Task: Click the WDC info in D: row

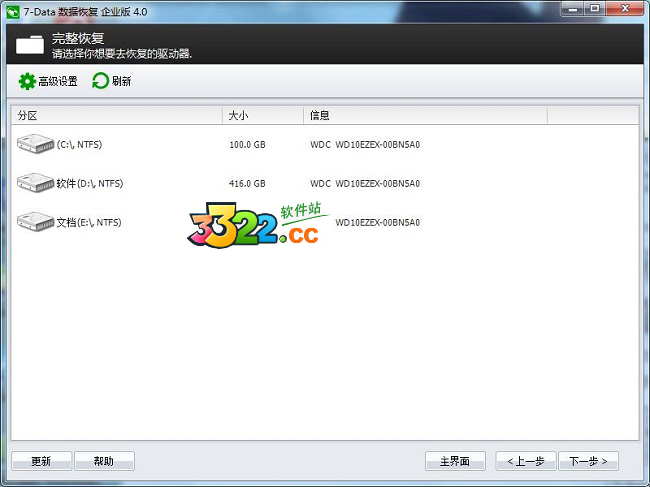Action: point(365,183)
